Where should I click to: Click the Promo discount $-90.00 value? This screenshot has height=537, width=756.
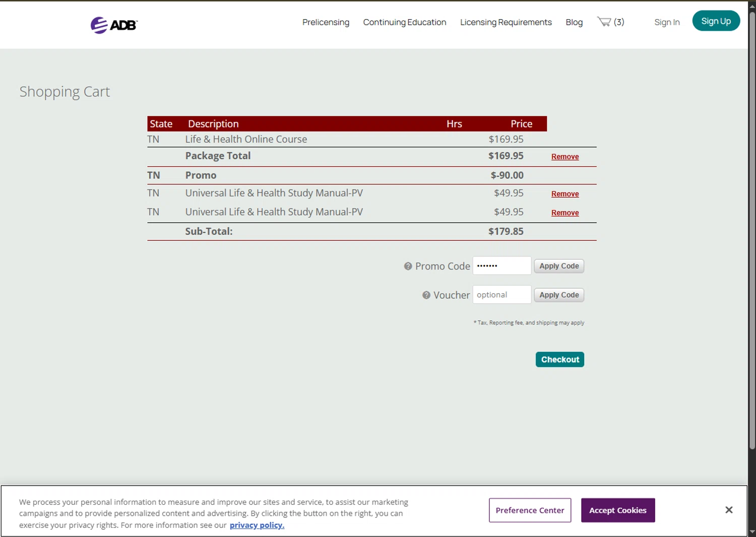click(x=507, y=175)
